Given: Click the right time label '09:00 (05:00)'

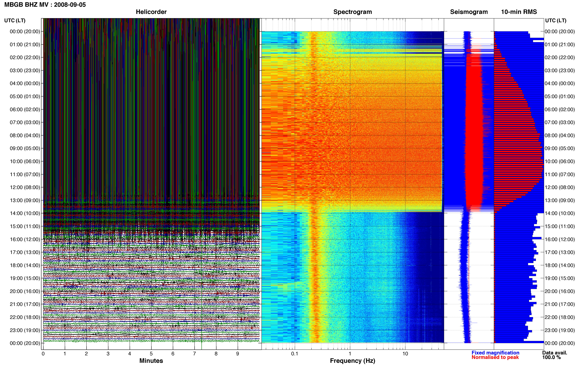Looking at the screenshot, I should tap(560, 148).
